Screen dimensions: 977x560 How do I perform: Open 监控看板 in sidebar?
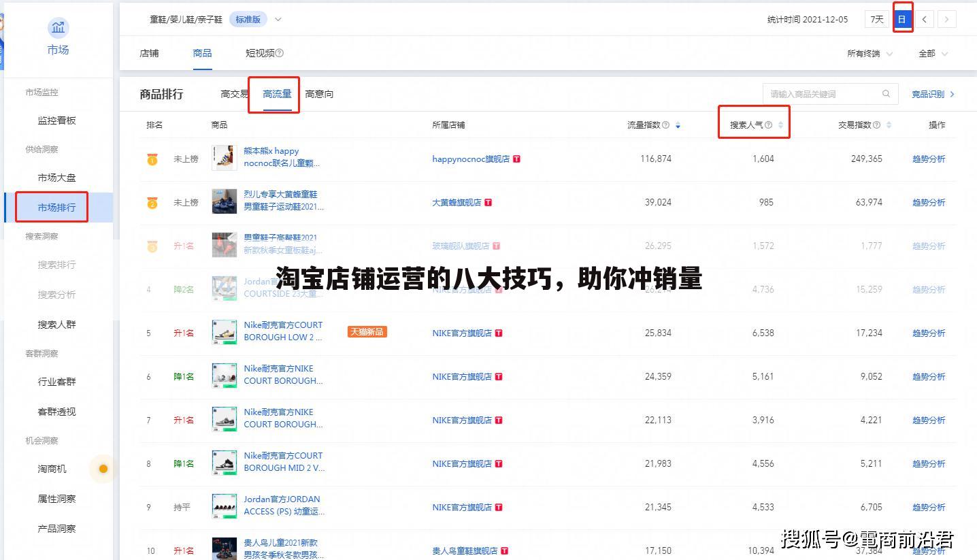pyautogui.click(x=56, y=120)
